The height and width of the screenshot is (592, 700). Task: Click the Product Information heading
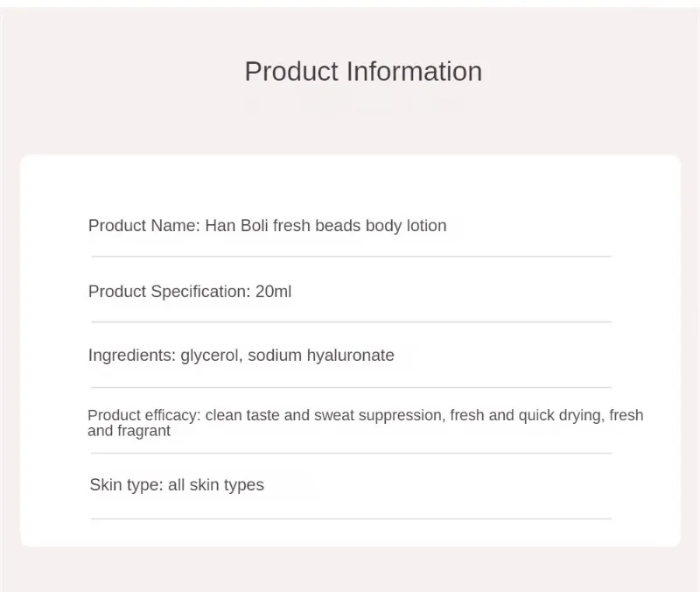363,72
